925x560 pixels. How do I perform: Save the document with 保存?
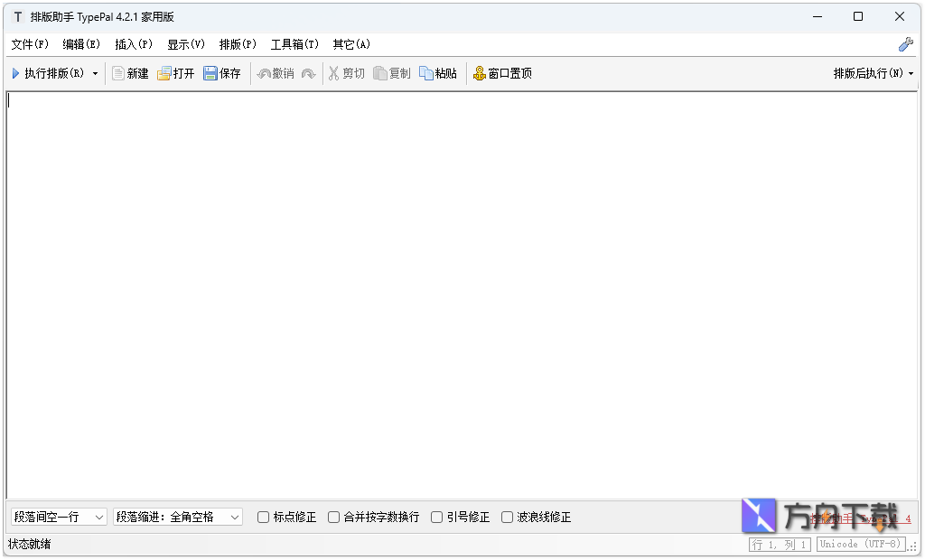(x=210, y=73)
